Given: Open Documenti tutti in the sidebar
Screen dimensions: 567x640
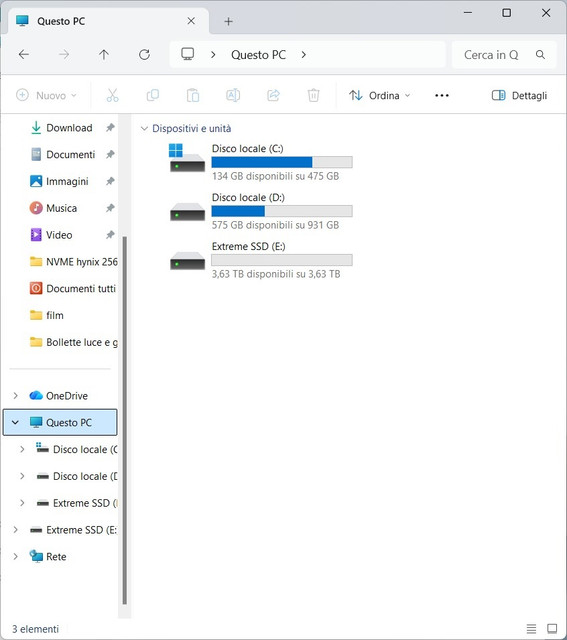Looking at the screenshot, I should pos(73,289).
